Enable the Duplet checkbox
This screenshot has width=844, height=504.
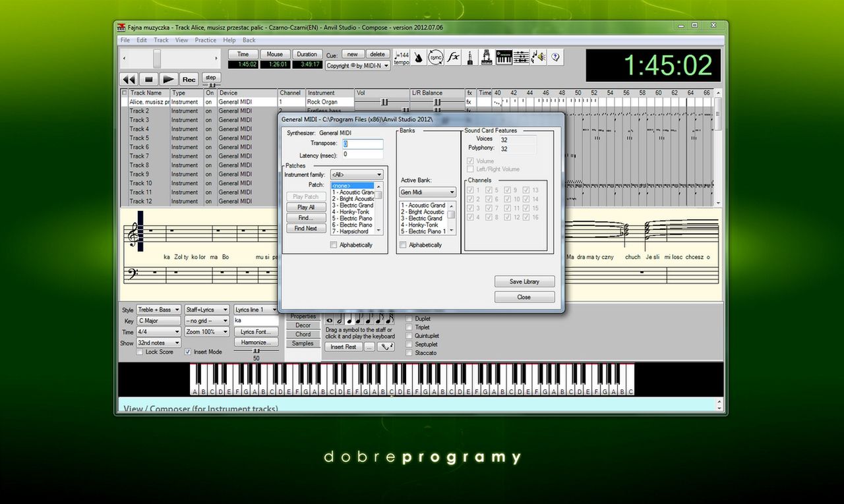[409, 319]
